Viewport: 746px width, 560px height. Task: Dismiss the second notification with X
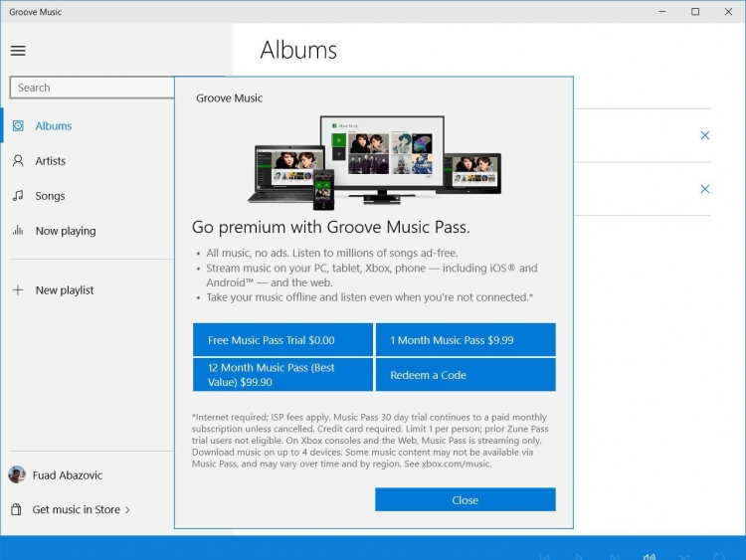(705, 189)
